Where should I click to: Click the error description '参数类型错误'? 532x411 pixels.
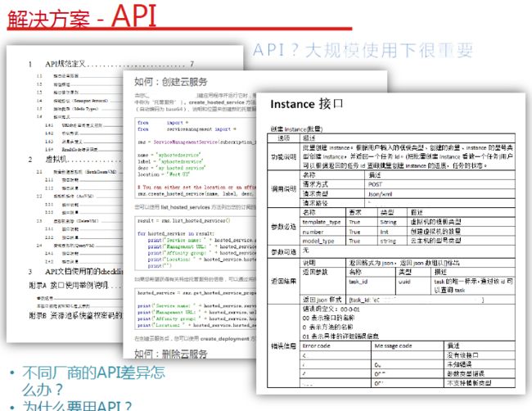click(466, 373)
